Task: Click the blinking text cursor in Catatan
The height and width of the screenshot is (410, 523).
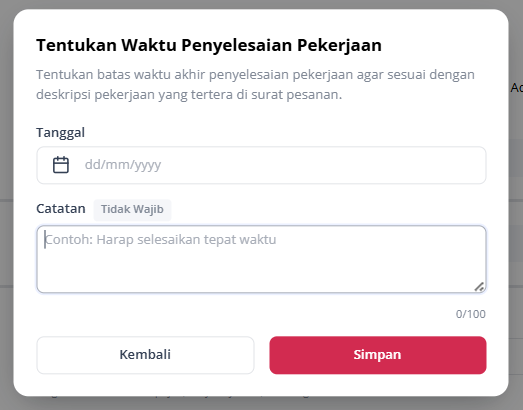Action: 45,240
